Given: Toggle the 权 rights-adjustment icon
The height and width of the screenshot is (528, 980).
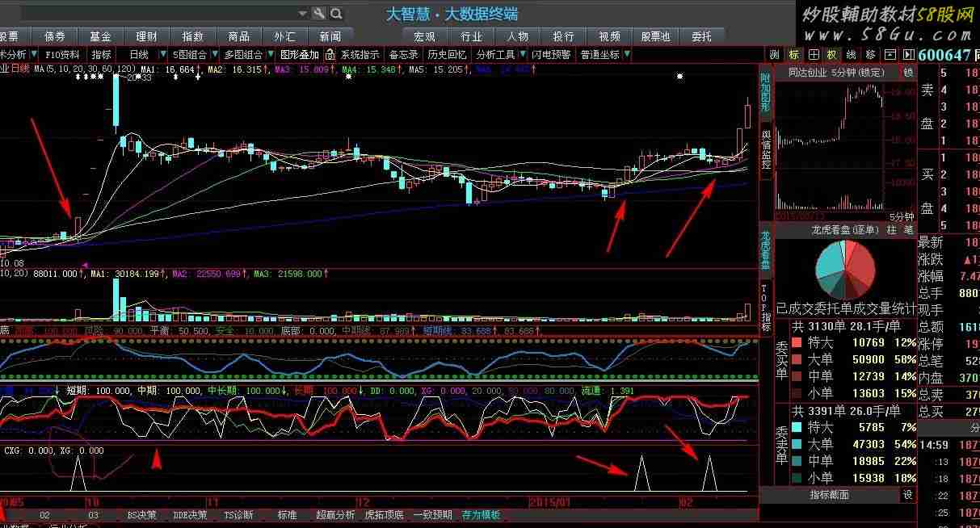Looking at the screenshot, I should tap(831, 55).
